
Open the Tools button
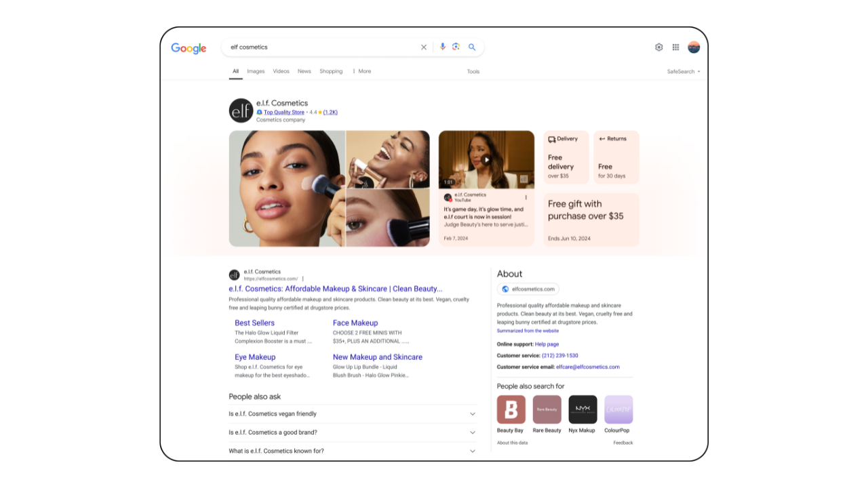[473, 72]
